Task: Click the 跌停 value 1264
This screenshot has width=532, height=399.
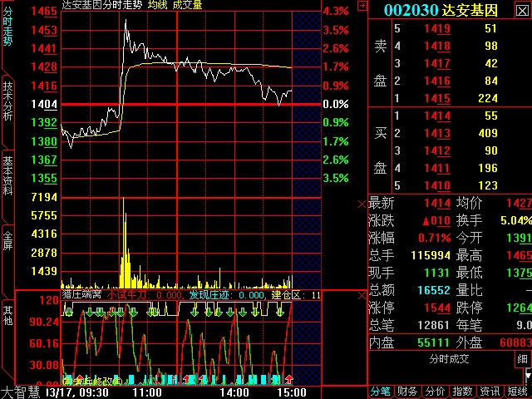Action: click(519, 308)
